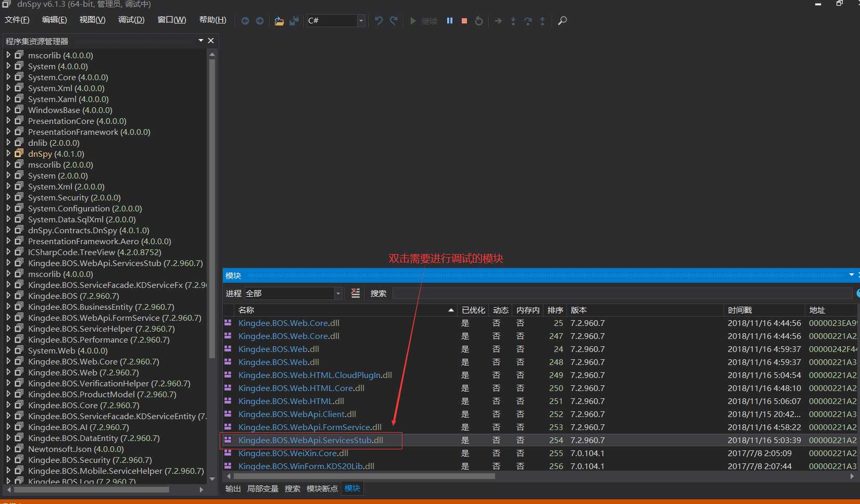Click the Step Over icon

point(528,21)
